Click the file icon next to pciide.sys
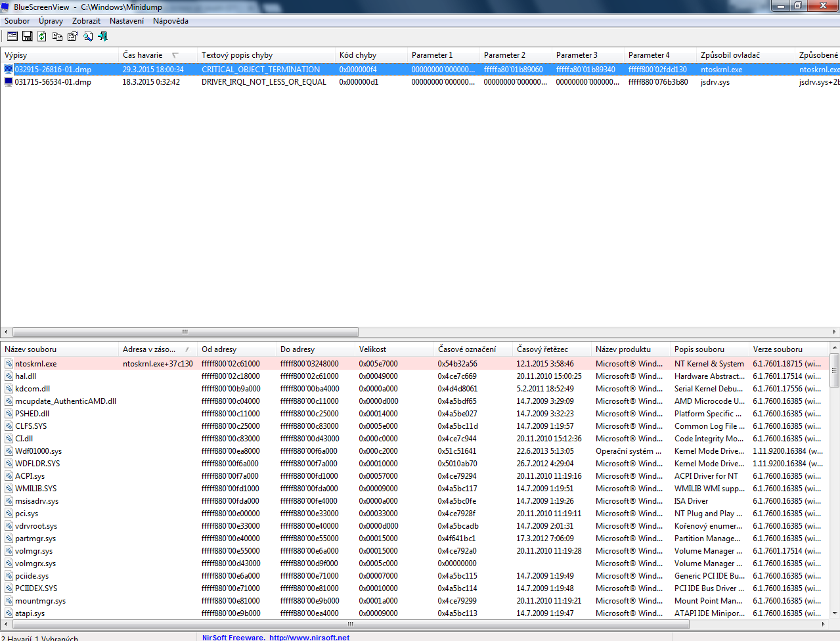Viewport: 840px width, 641px height. point(9,576)
